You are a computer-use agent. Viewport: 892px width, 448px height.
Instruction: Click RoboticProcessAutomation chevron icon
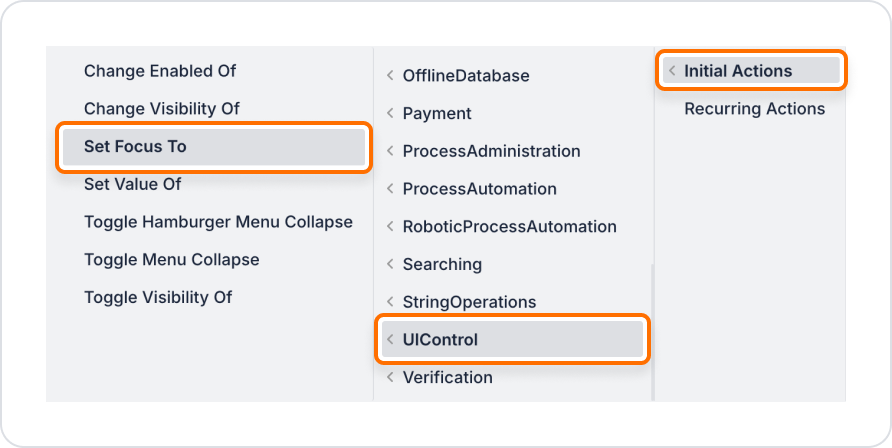(x=390, y=226)
